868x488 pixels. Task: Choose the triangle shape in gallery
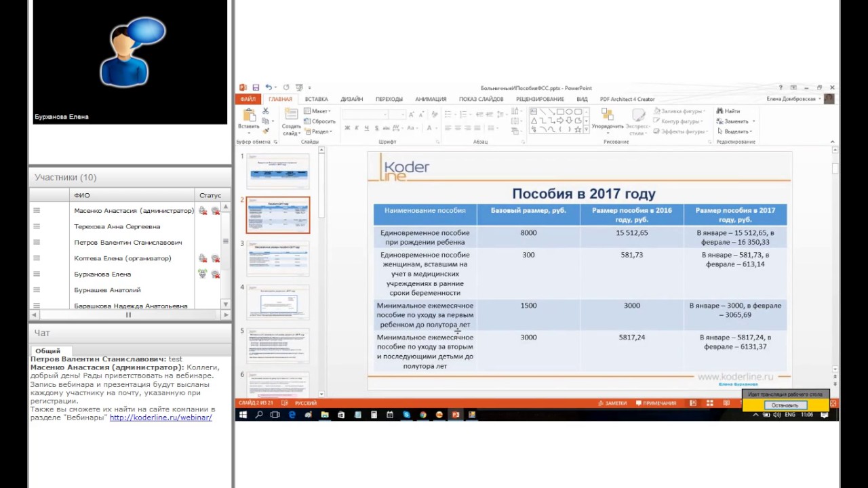534,120
